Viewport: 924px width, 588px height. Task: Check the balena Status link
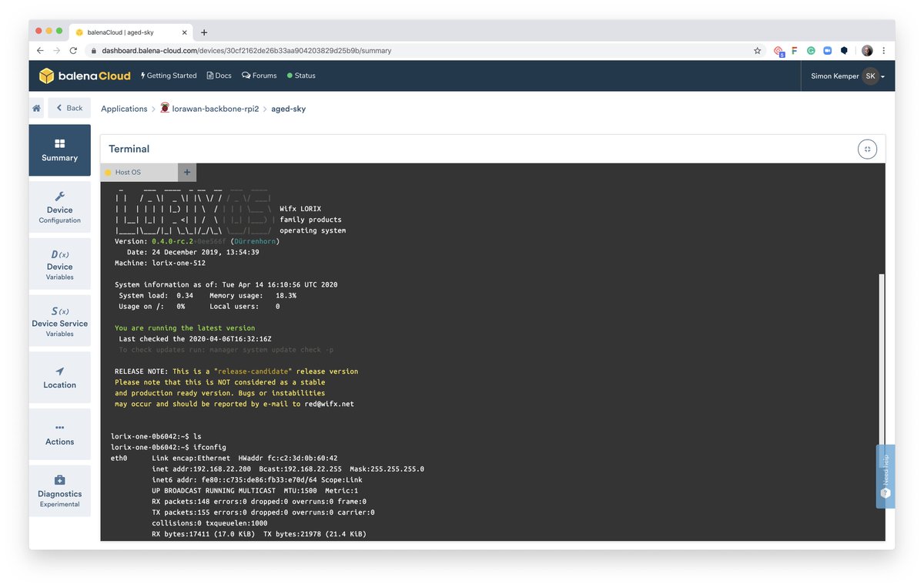pyautogui.click(x=301, y=76)
